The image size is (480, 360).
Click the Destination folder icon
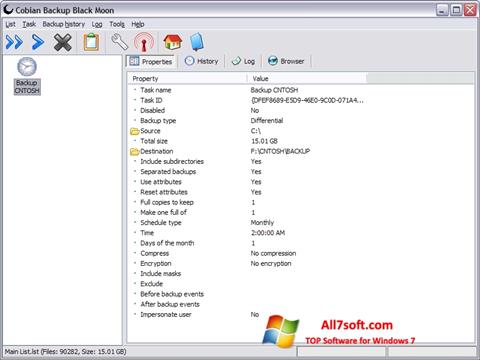(x=135, y=152)
